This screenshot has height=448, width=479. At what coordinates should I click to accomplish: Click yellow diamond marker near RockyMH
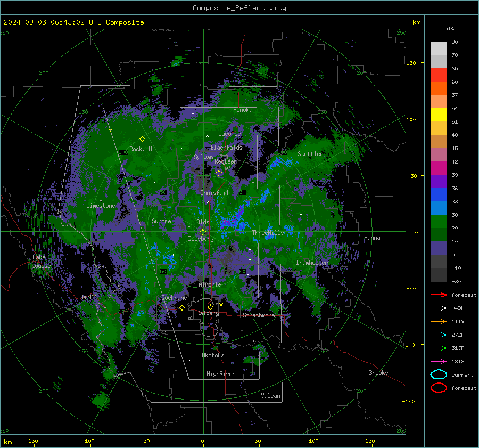click(142, 139)
